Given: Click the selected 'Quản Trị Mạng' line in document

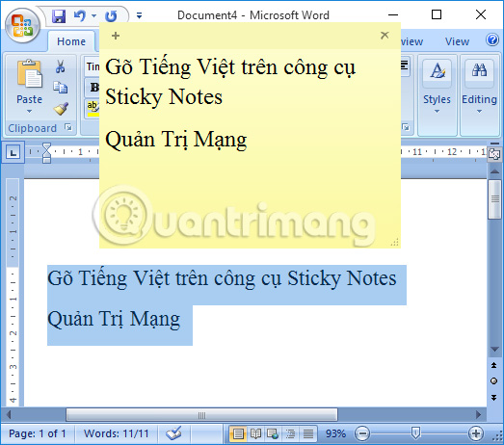Looking at the screenshot, I should tap(114, 319).
